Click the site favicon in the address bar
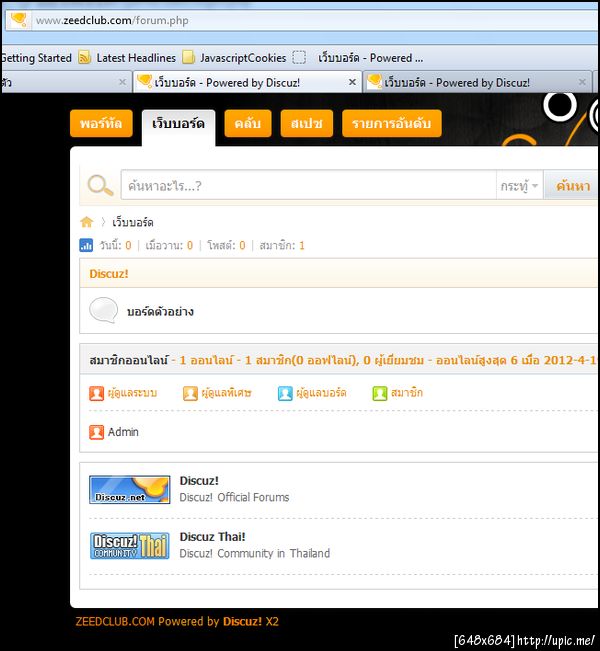 click(18, 20)
